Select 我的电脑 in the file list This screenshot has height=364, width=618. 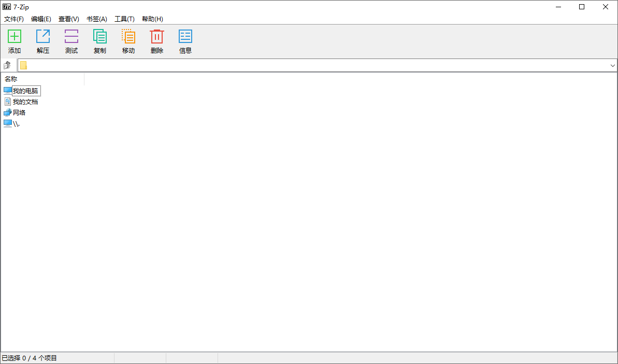click(25, 91)
